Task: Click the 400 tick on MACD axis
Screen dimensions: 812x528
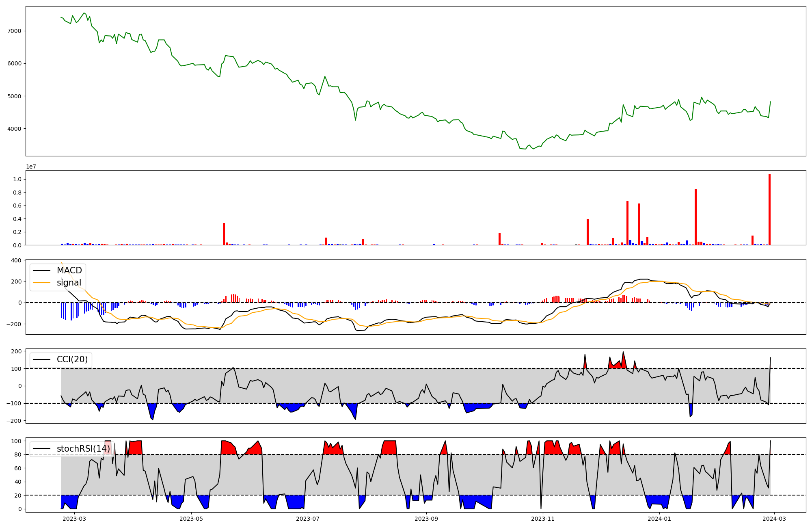Action: coord(16,260)
